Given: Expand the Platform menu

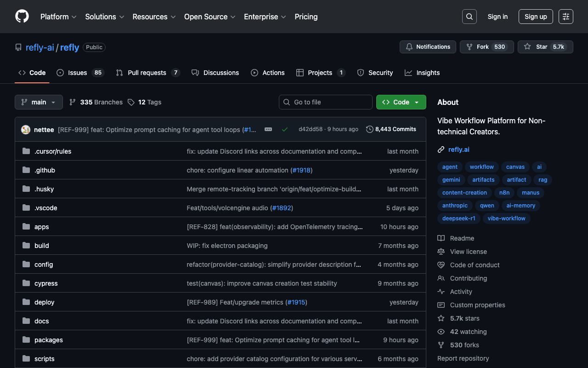Looking at the screenshot, I should pos(58,17).
